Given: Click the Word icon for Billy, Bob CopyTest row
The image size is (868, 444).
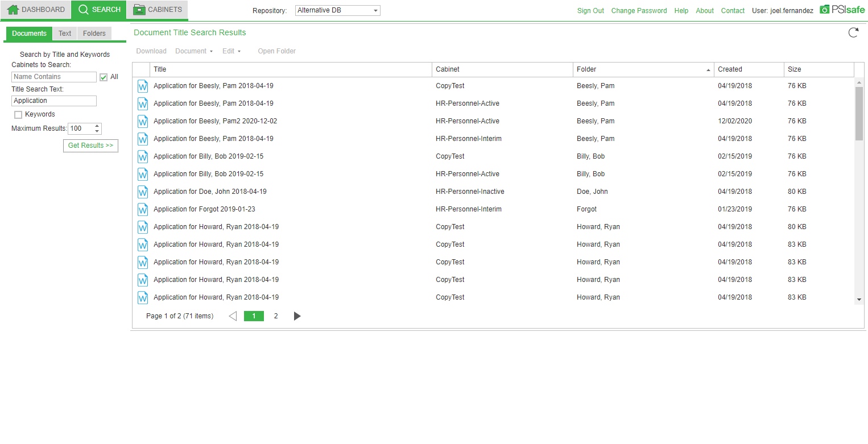Looking at the screenshot, I should 143,157.
